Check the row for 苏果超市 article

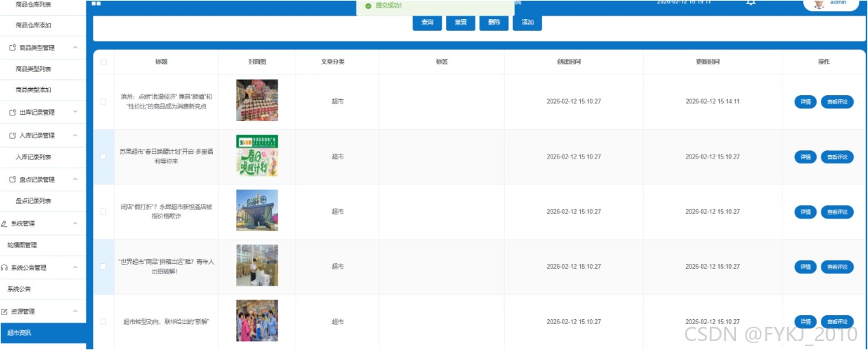coord(103,157)
